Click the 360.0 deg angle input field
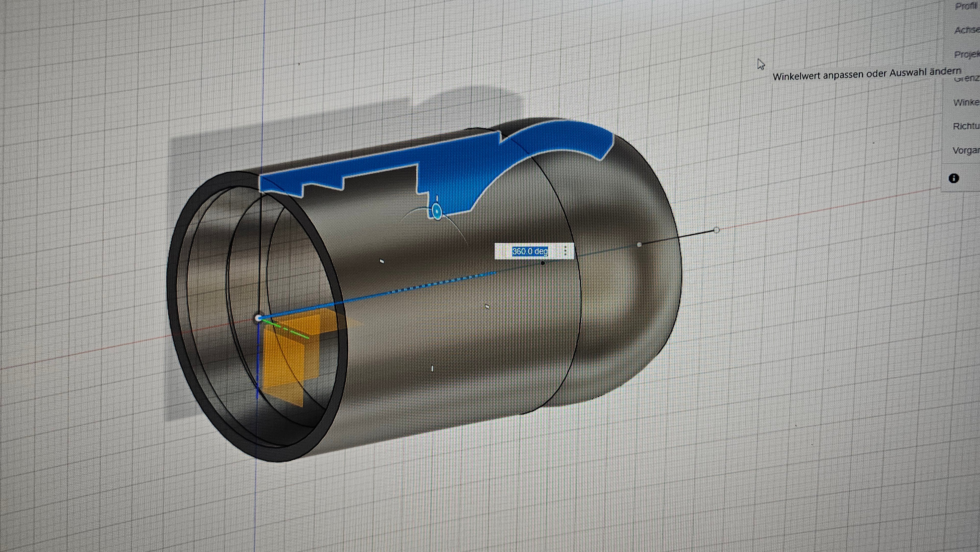Viewport: 980px width, 552px height. pyautogui.click(x=530, y=251)
